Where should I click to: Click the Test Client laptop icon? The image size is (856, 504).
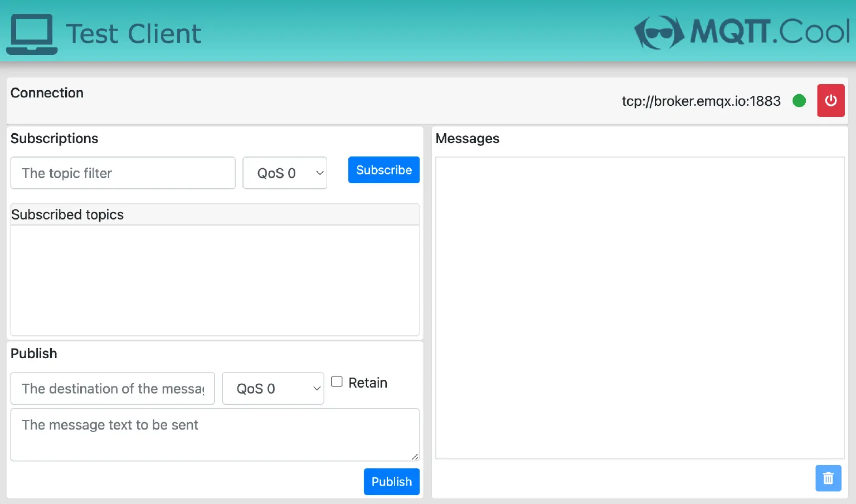[x=32, y=33]
